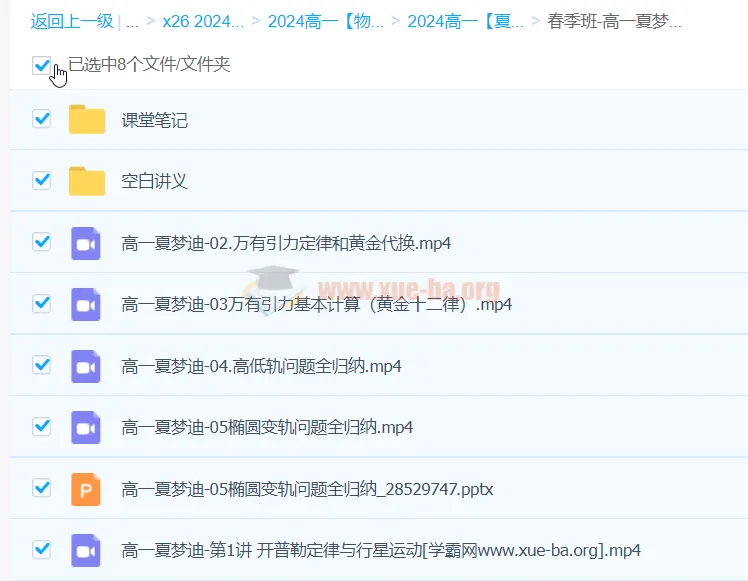Open file name 高一夏梦迪-第1讲 开普勒定律与行星运动
This screenshot has width=748, height=581.
click(380, 550)
